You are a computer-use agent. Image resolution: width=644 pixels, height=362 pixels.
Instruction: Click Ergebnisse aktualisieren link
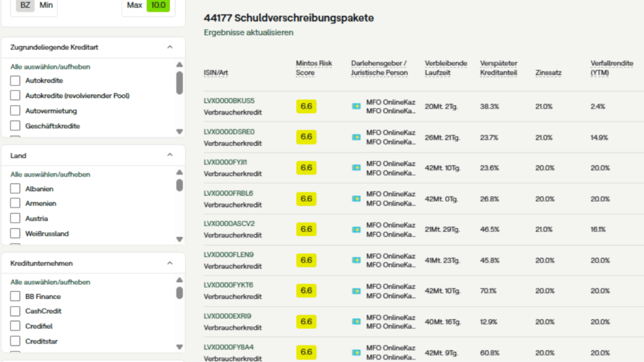248,33
